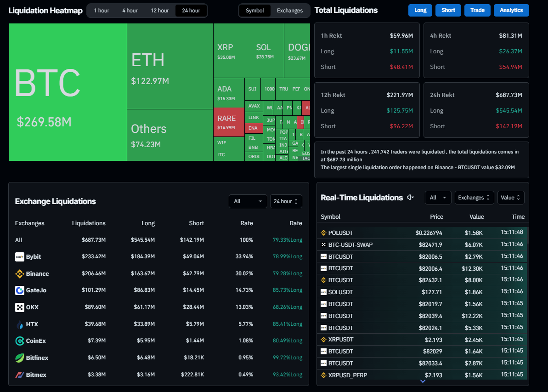Click the Gate.io exchange logo icon
The width and height of the screenshot is (548, 392).
point(20,290)
